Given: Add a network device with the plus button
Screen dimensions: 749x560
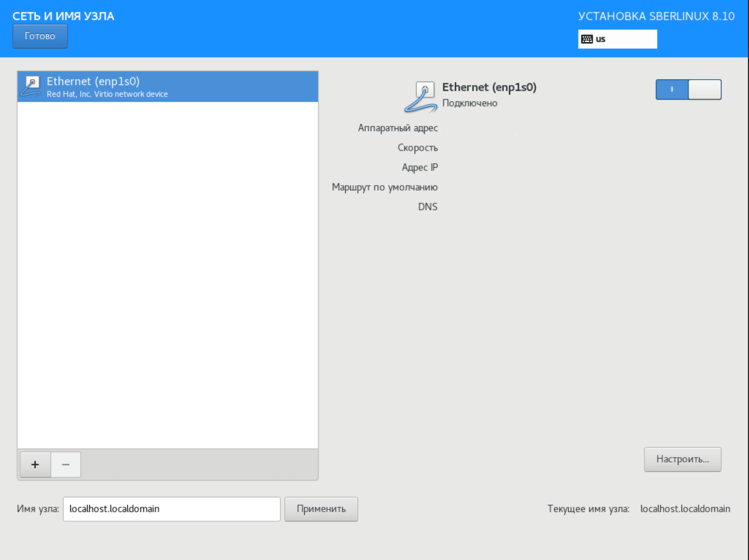Looking at the screenshot, I should tap(35, 465).
